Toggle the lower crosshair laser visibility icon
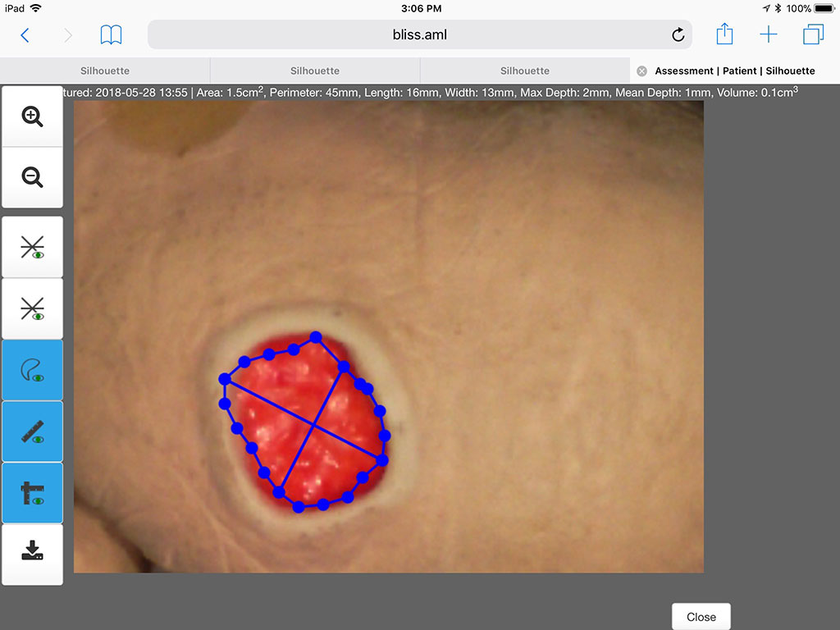This screenshot has width=840, height=630. (32, 308)
